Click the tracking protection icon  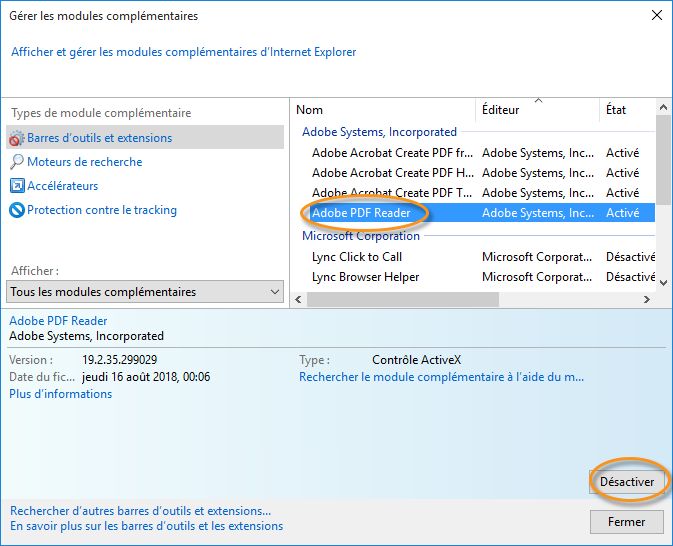pyautogui.click(x=16, y=210)
